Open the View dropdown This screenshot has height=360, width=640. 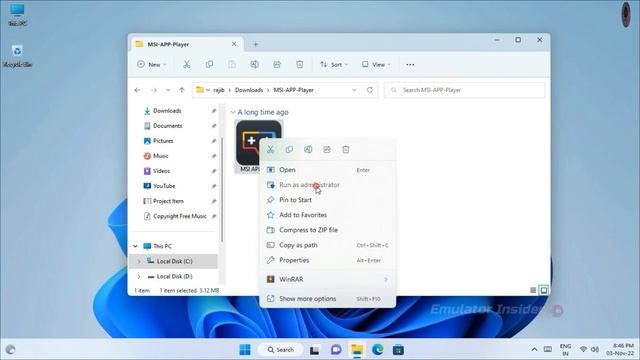point(376,64)
